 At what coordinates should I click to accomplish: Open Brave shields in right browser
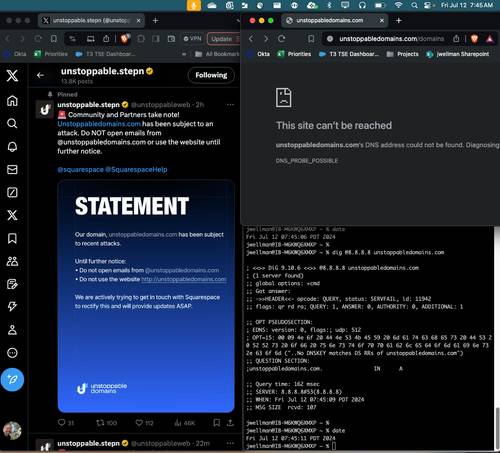coord(474,39)
